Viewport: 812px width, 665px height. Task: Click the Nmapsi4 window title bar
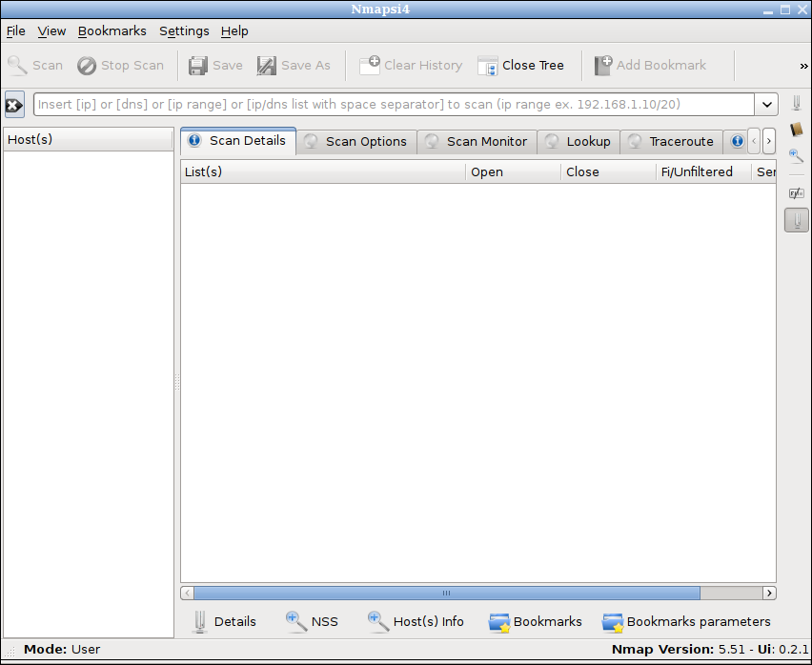[x=380, y=10]
